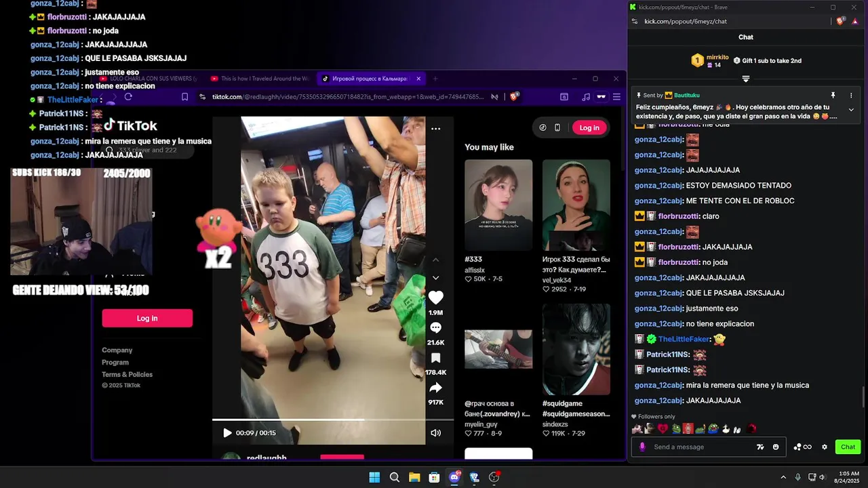The image size is (868, 488).
Task: Open the chat settings gear icon
Action: click(825, 447)
